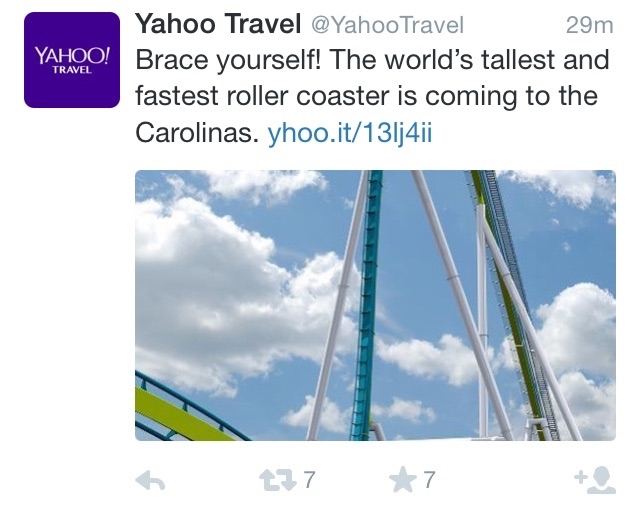Open the roller coaster photo
640x517 pixels.
click(375, 305)
